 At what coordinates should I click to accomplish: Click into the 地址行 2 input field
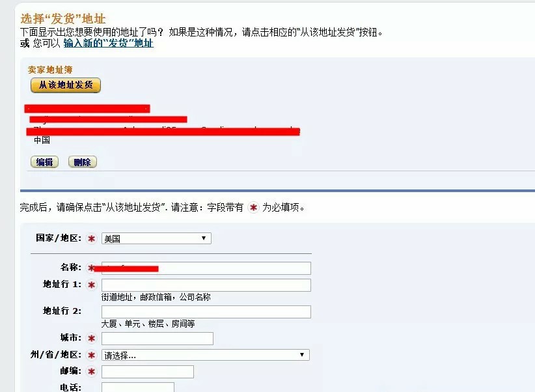click(206, 312)
